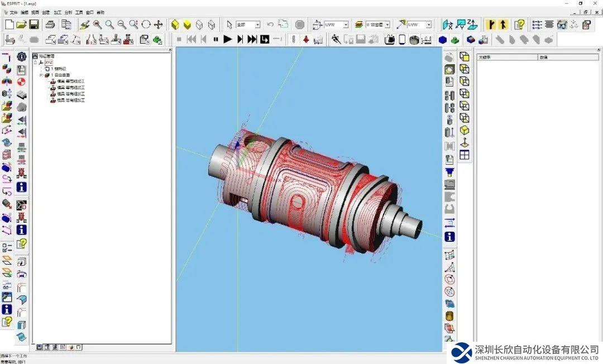Click the Save floppy disk icon

pyautogui.click(x=33, y=25)
